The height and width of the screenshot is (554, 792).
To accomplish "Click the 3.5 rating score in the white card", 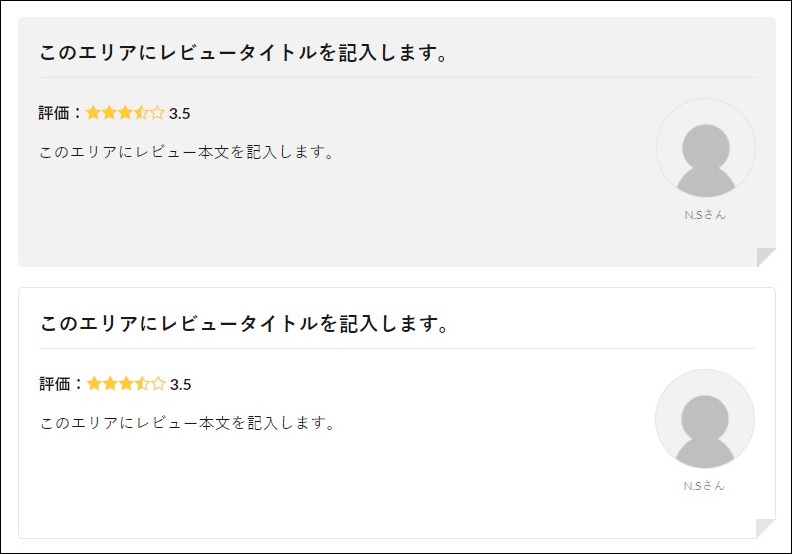I will point(181,385).
